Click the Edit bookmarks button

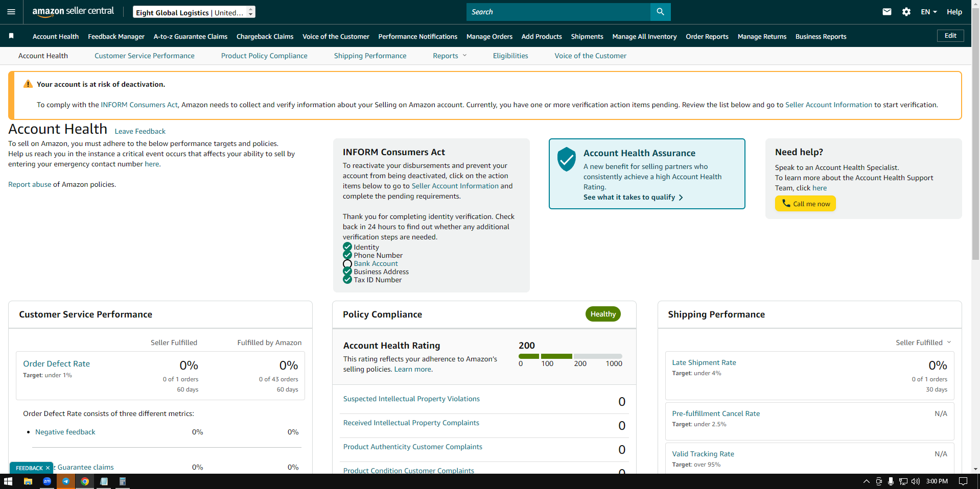click(x=950, y=36)
